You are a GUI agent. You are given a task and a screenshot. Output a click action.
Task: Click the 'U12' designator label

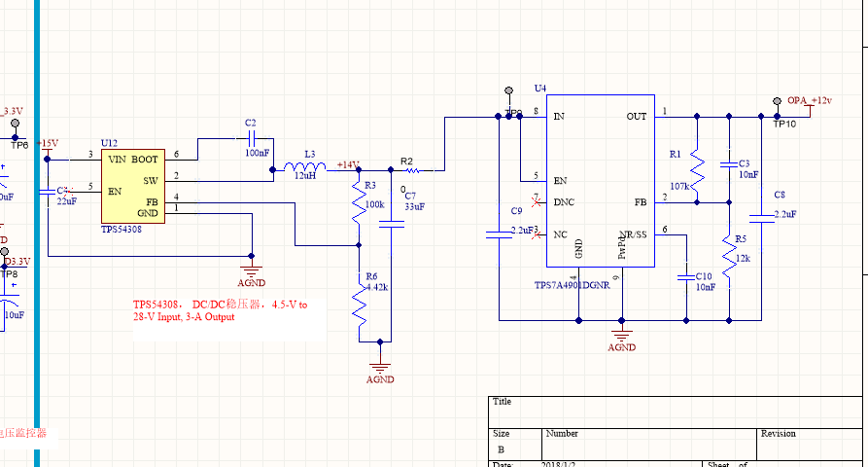109,143
